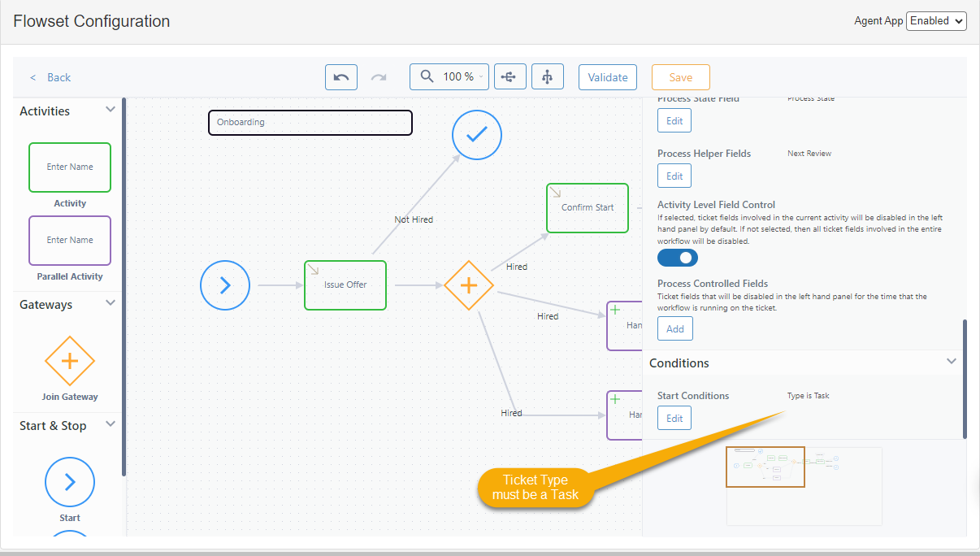Edit Process State Field
Image resolution: width=980 pixels, height=556 pixels.
pyautogui.click(x=674, y=121)
